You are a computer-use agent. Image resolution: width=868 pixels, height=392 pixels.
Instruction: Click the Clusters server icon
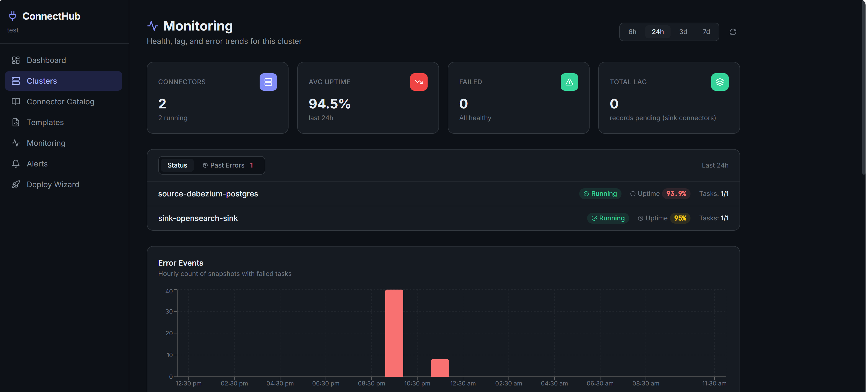coord(16,81)
